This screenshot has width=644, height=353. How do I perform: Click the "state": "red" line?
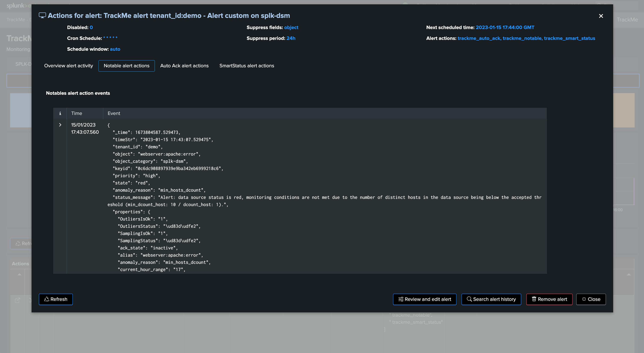pos(131,183)
